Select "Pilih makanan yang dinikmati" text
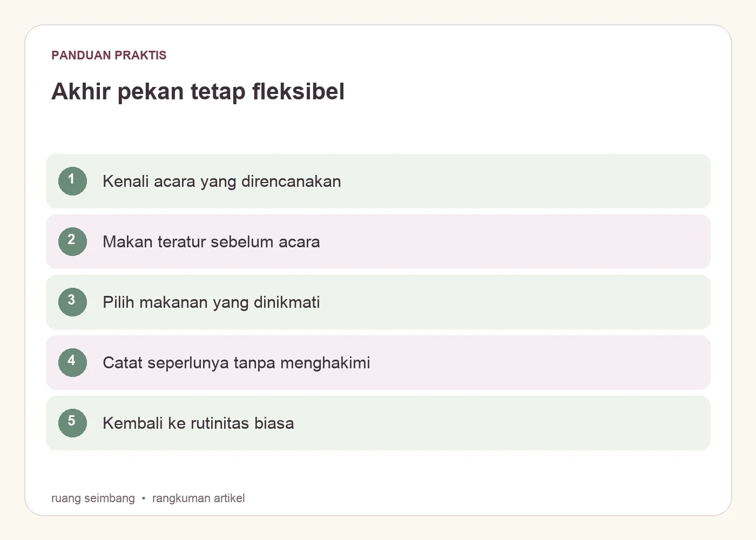The height and width of the screenshot is (540, 756). pos(211,302)
